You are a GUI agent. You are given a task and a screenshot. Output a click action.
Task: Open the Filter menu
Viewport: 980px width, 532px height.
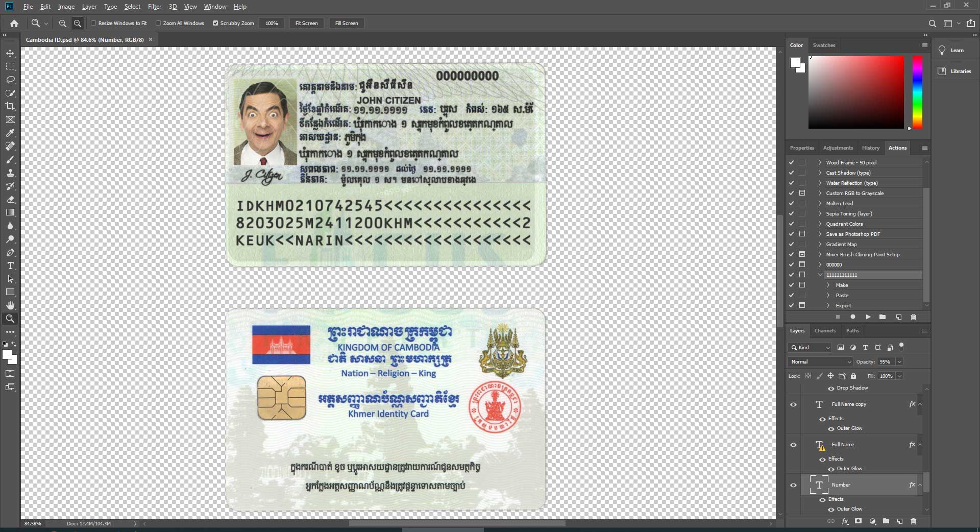point(155,7)
